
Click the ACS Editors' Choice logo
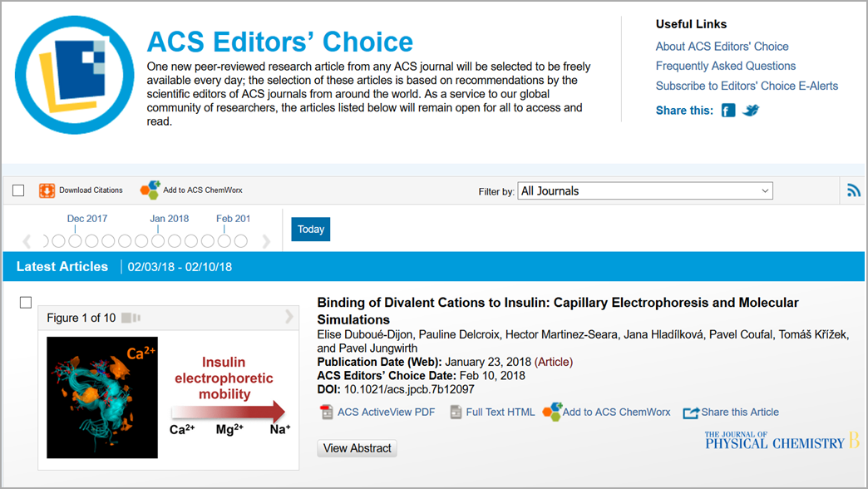(74, 74)
